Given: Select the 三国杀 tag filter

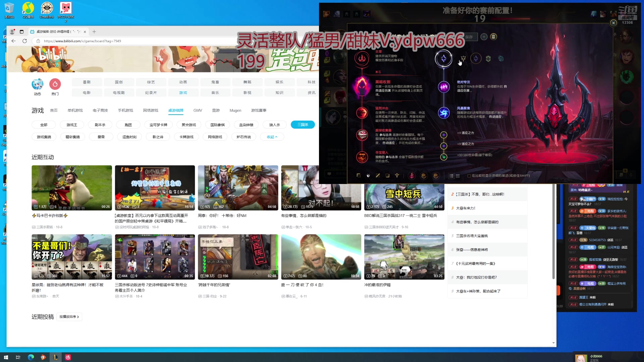Looking at the screenshot, I should (303, 125).
